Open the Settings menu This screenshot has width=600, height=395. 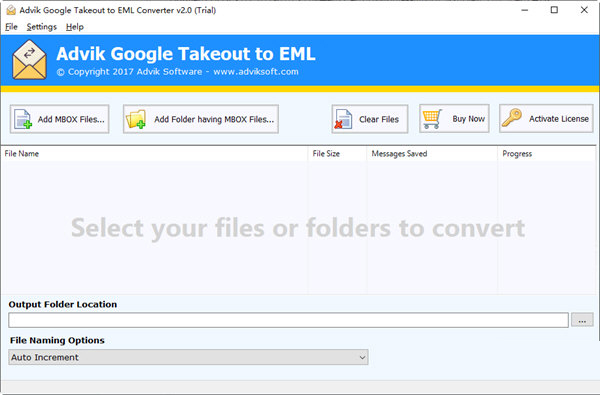(x=42, y=27)
